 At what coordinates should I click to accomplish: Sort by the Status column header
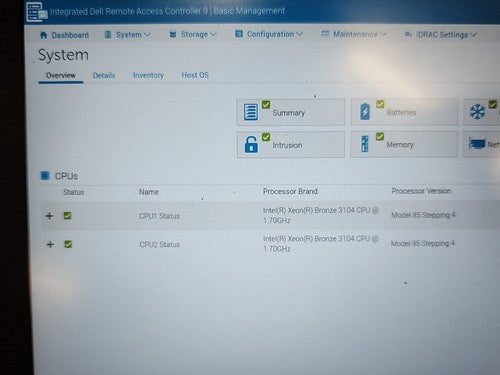point(74,192)
